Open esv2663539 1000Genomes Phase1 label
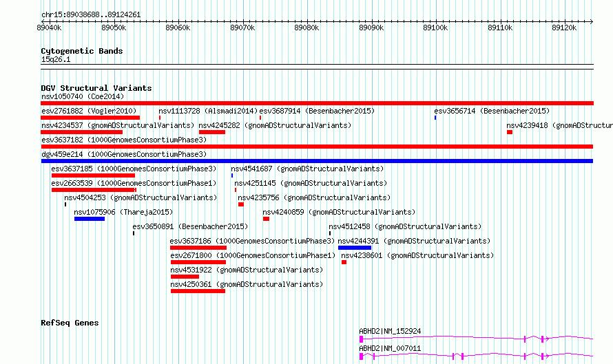This screenshot has width=613, height=364. point(134,183)
